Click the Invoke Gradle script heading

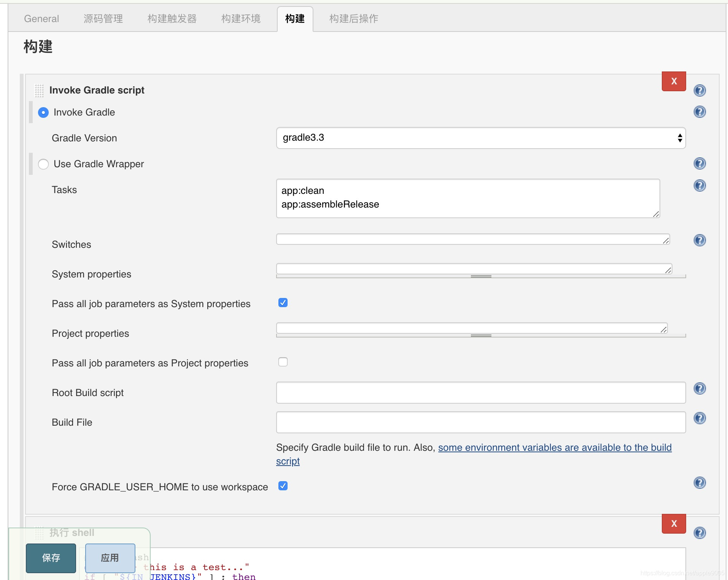point(97,90)
